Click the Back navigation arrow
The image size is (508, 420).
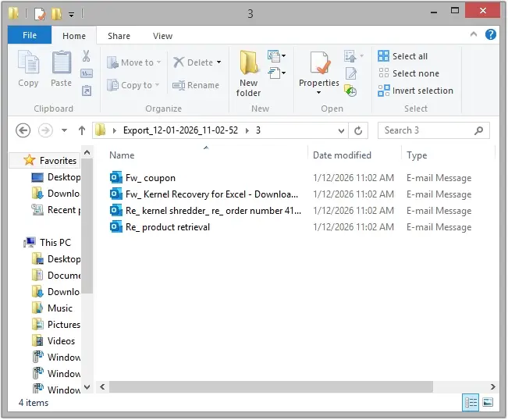[x=23, y=130]
